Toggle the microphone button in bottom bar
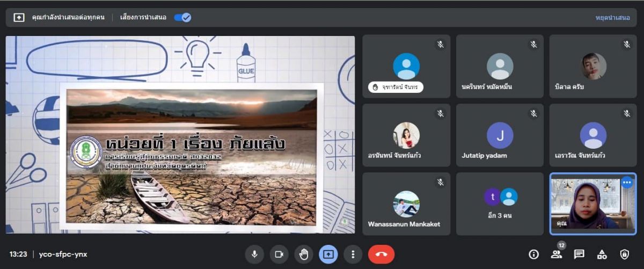Screen dimensions: 644x269 [x=254, y=254]
